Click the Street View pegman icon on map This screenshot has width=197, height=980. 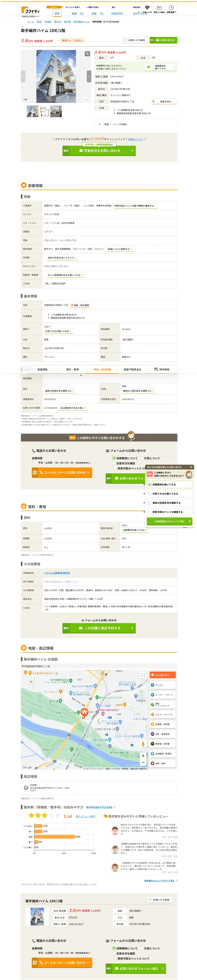pyautogui.click(x=143, y=744)
